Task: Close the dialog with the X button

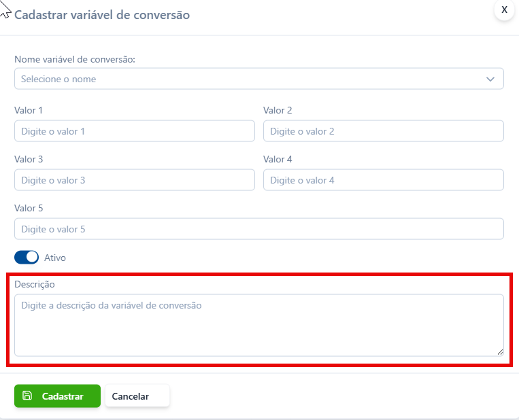Action: 504,10
